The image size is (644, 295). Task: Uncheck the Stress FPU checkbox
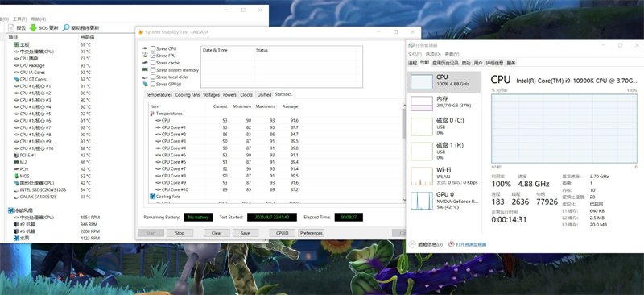153,56
